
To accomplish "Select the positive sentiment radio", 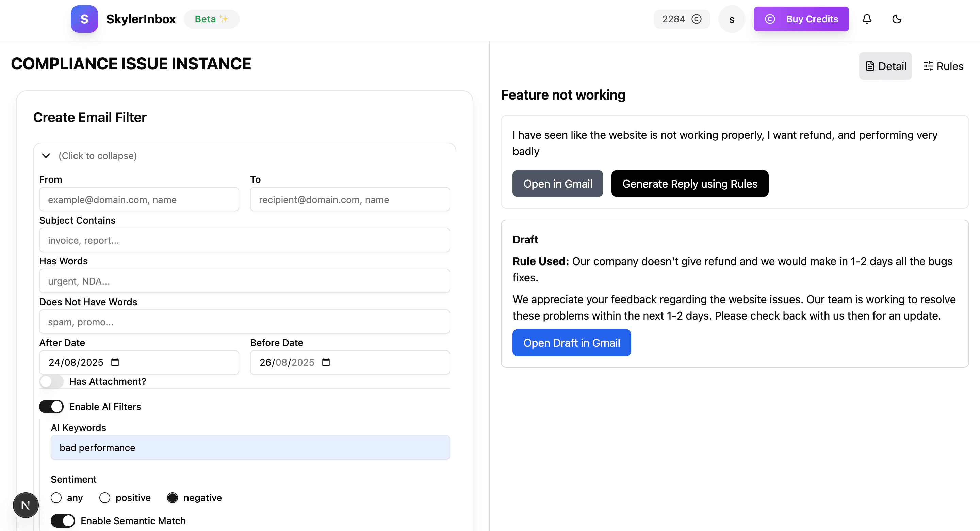I will 104,498.
